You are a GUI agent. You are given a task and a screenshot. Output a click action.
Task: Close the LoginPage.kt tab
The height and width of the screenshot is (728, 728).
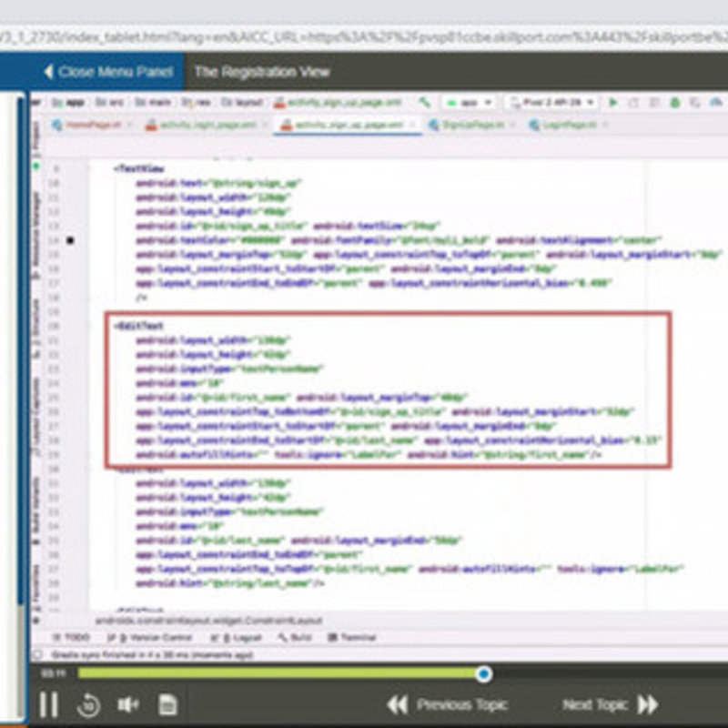[x=605, y=125]
